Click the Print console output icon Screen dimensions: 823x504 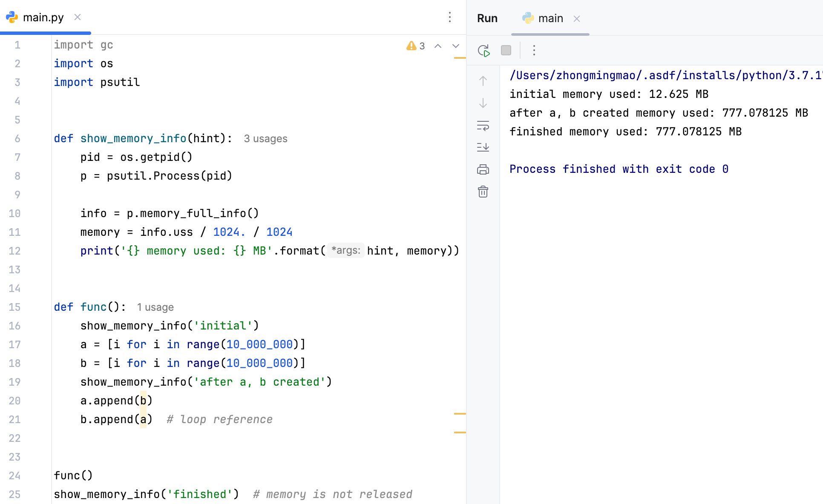point(483,169)
